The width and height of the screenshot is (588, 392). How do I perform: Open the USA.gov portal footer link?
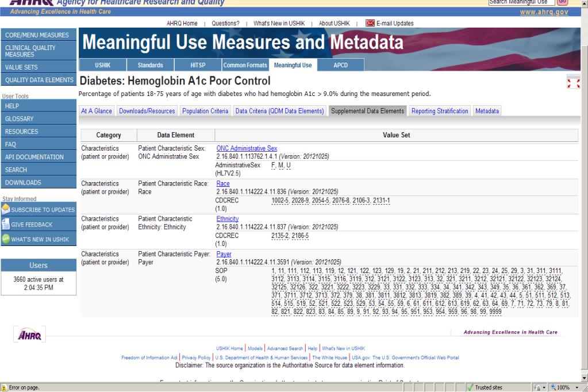[405, 358]
